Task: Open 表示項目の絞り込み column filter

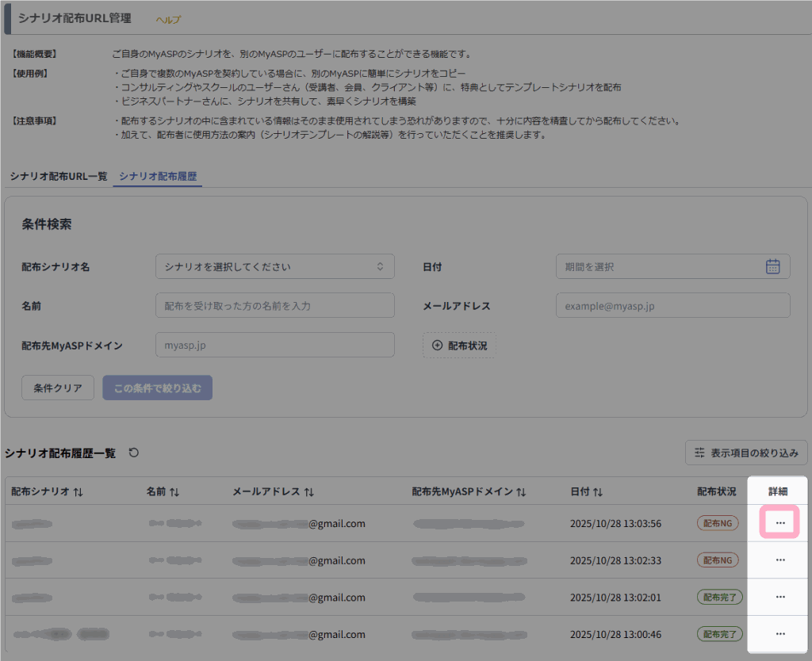Action: pyautogui.click(x=745, y=453)
